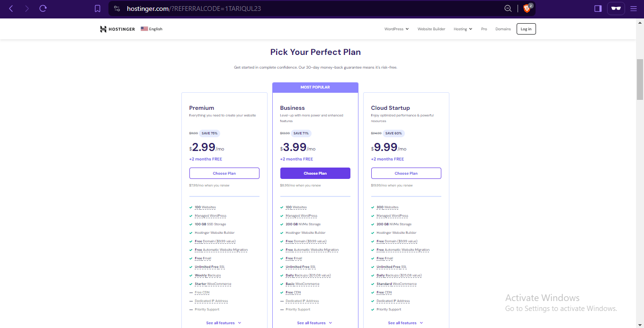Reload the page with refresh icon

click(43, 9)
